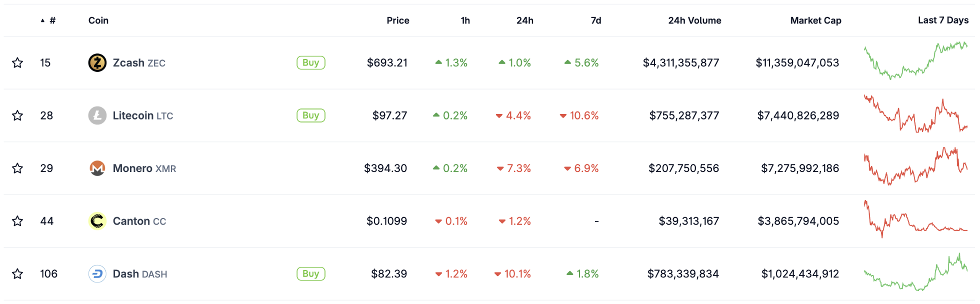Image resolution: width=980 pixels, height=304 pixels.
Task: Star Zcash as a favorite
Action: point(17,62)
